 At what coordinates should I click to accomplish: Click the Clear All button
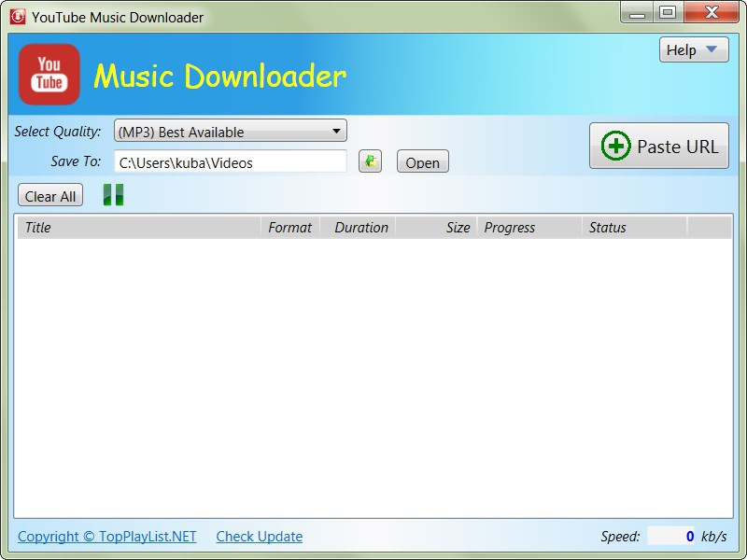point(50,195)
